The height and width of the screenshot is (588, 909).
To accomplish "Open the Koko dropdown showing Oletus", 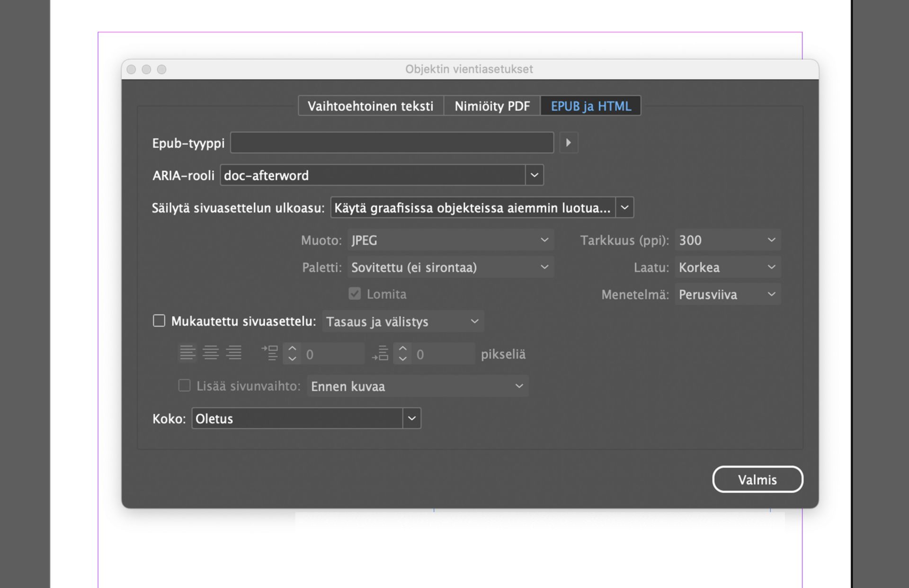I will tap(411, 419).
